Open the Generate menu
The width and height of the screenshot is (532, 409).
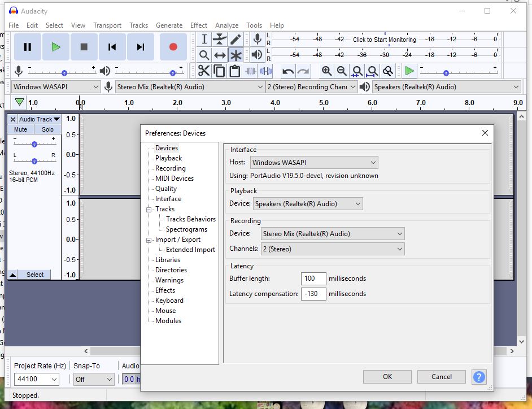coord(169,25)
